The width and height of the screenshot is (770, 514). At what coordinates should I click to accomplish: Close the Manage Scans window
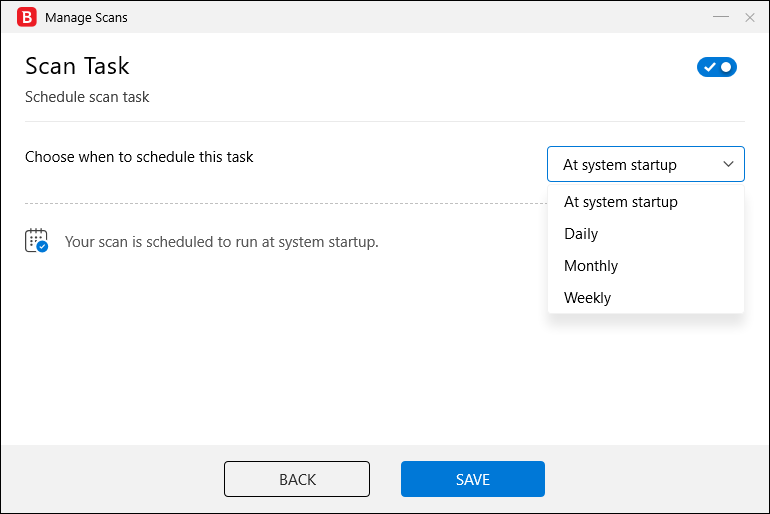(749, 18)
